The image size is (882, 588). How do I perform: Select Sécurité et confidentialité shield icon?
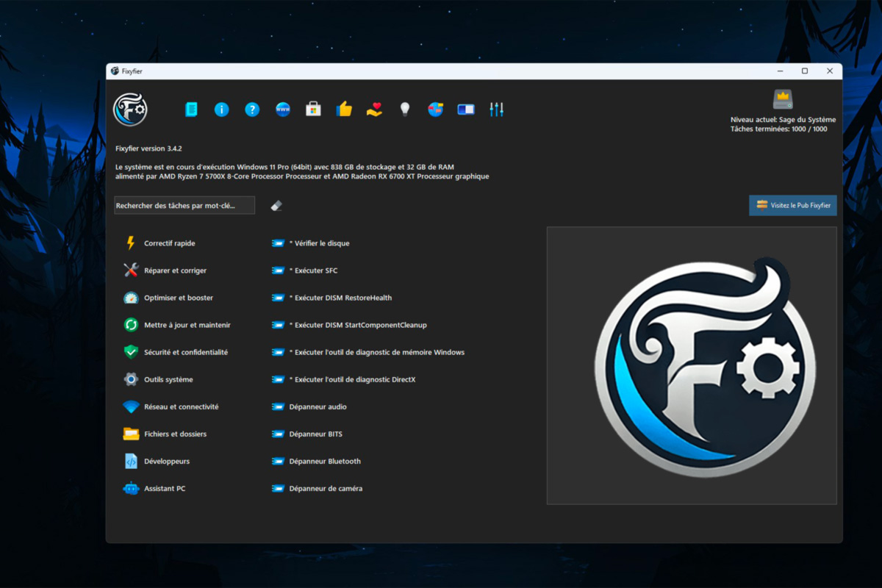tap(131, 352)
